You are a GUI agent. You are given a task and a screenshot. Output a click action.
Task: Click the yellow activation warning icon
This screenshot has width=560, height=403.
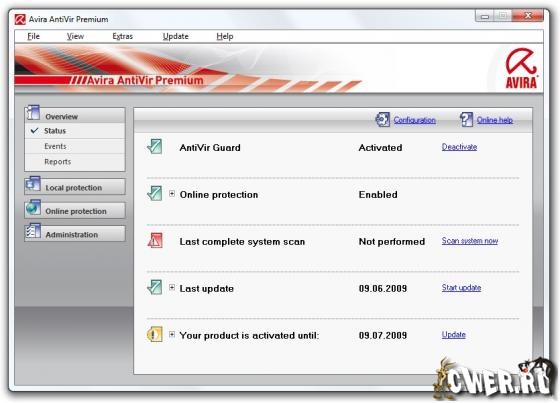(x=155, y=334)
